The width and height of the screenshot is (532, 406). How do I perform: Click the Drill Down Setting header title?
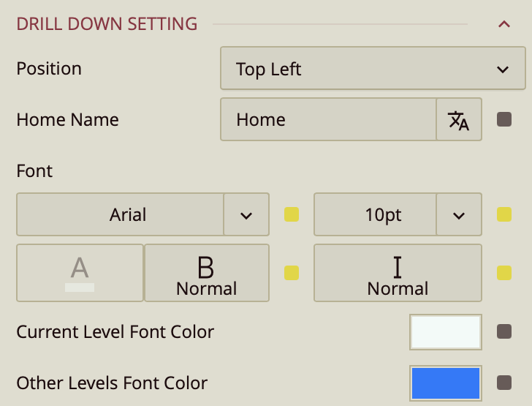[x=107, y=24]
